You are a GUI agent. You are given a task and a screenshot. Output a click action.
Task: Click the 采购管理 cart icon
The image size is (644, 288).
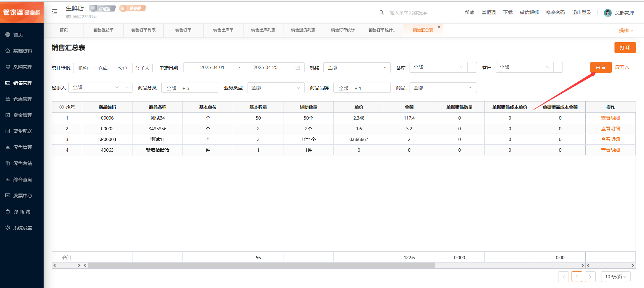click(x=8, y=67)
